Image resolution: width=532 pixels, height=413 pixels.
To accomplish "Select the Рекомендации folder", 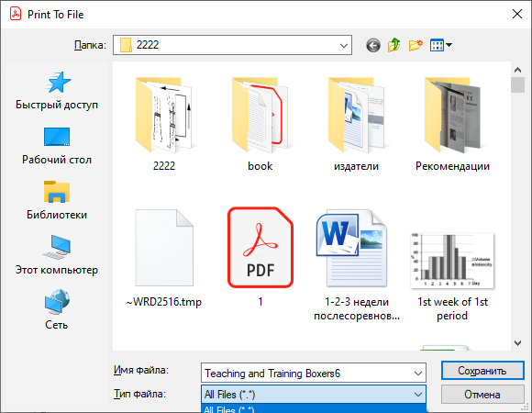I will [x=452, y=125].
